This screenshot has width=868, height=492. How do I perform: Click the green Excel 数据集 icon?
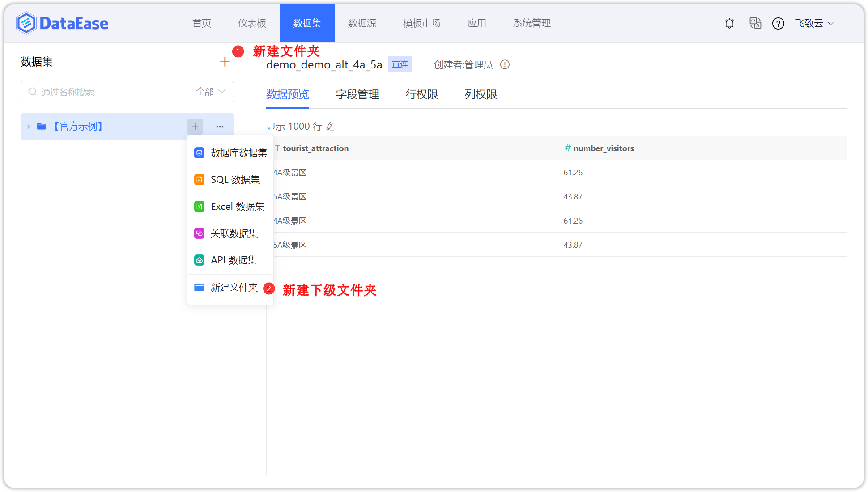pos(199,207)
